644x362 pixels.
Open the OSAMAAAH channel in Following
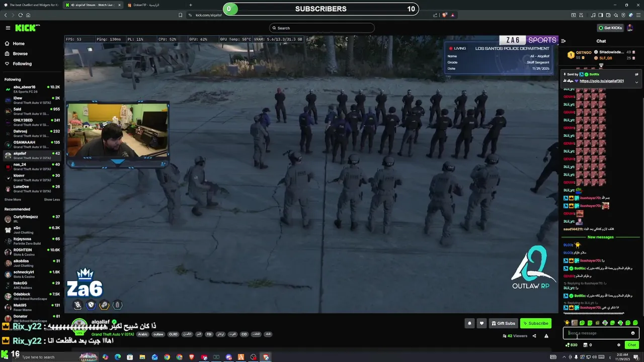[x=32, y=144]
